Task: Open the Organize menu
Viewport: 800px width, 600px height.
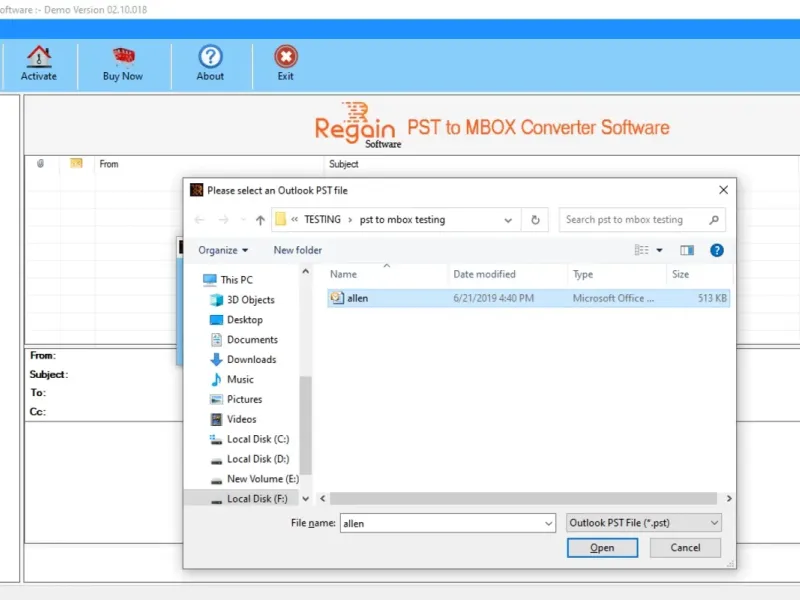Action: click(223, 250)
